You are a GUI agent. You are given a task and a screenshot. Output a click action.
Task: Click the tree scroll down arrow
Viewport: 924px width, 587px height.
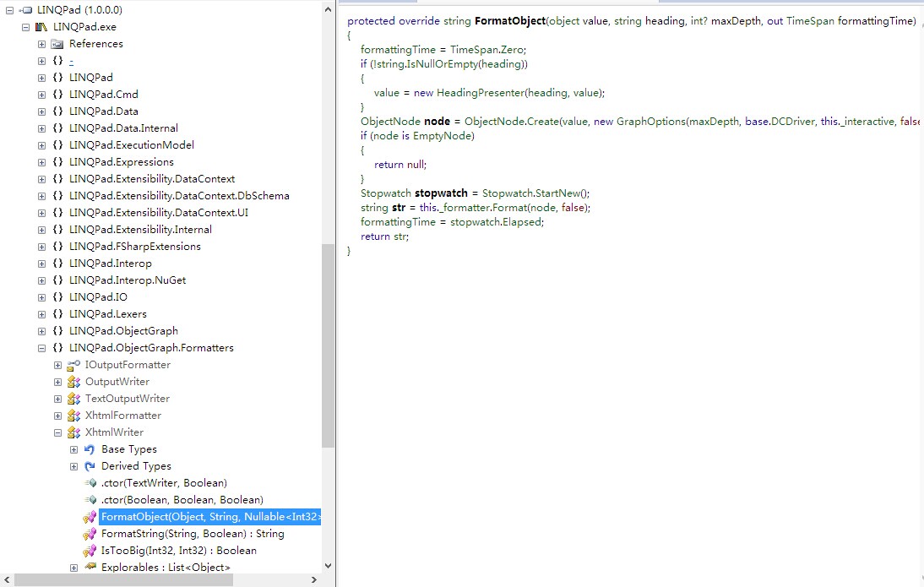(329, 566)
